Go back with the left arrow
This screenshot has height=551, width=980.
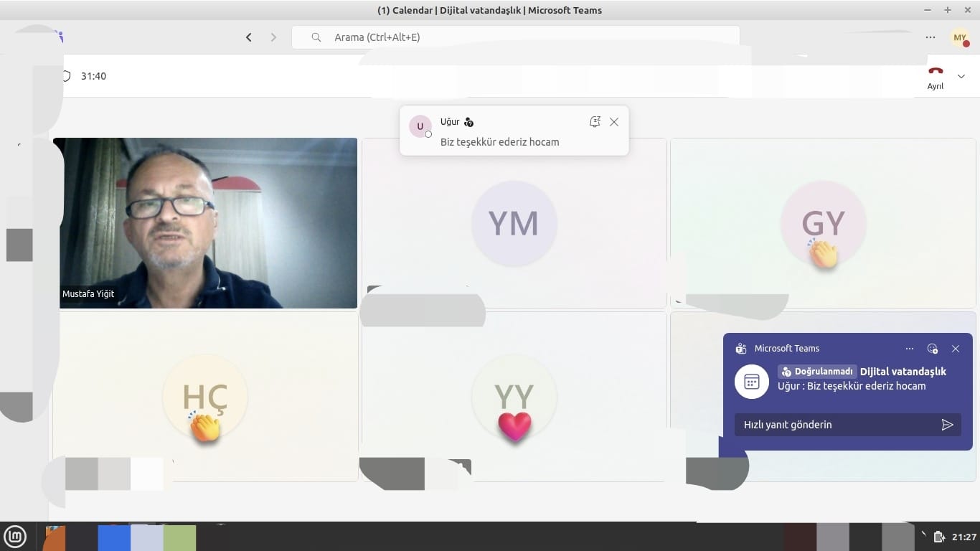tap(249, 37)
